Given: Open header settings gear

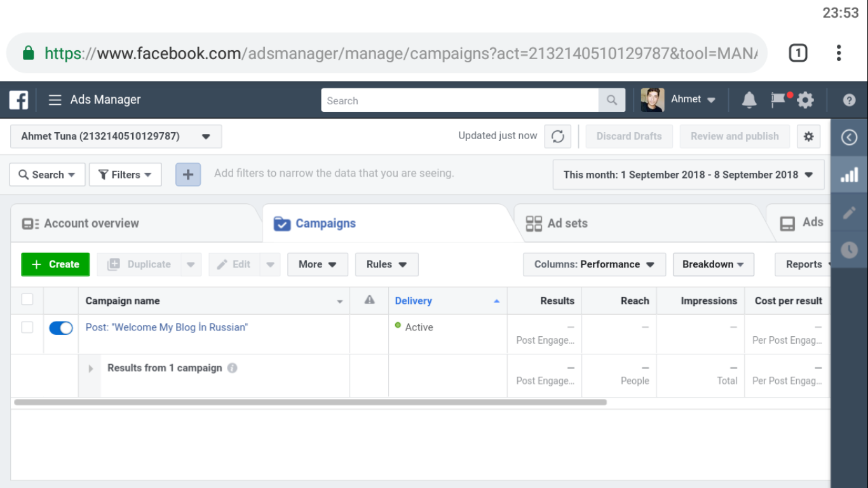Looking at the screenshot, I should [805, 100].
